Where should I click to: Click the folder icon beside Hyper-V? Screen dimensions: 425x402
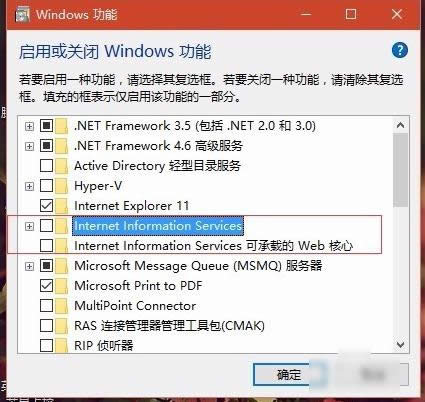click(x=61, y=186)
